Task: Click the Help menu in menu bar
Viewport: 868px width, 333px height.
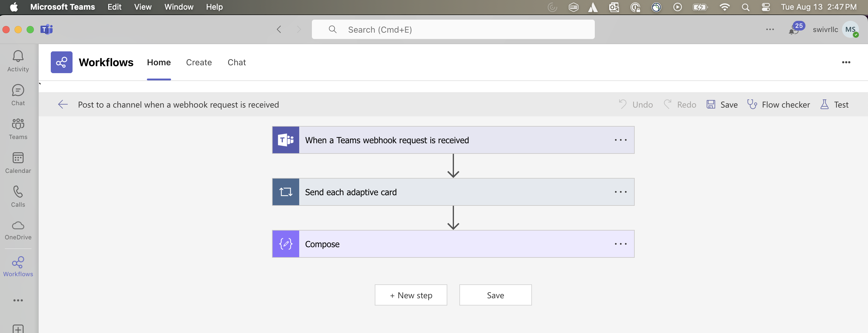Action: point(214,7)
